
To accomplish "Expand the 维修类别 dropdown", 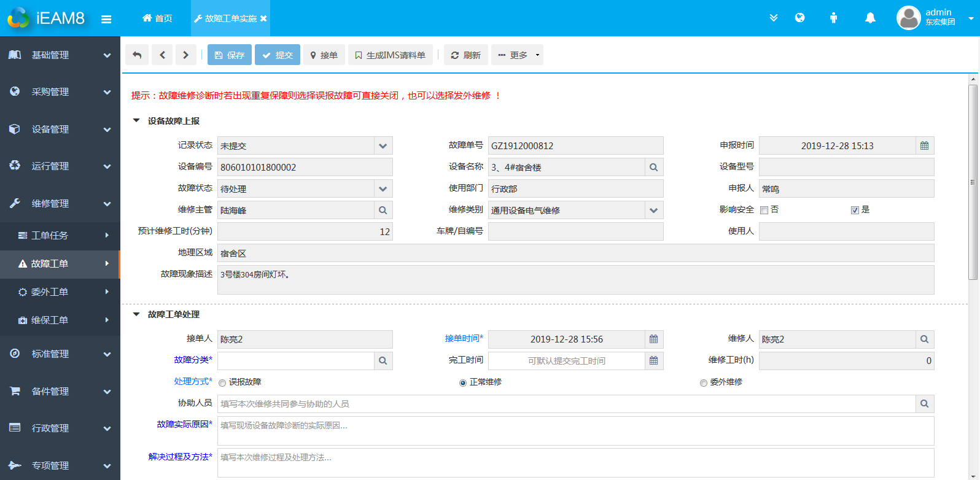I will pos(653,211).
